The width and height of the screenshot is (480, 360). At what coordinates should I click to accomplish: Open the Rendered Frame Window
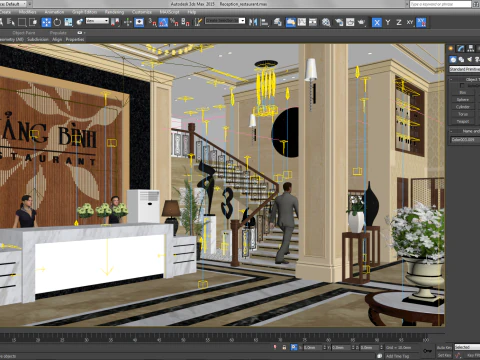tap(350, 22)
